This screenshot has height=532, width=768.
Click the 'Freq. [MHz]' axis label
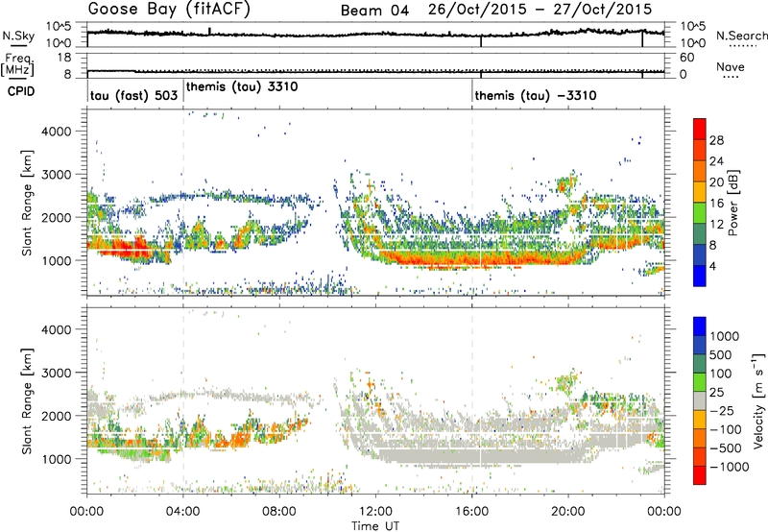tap(17, 65)
